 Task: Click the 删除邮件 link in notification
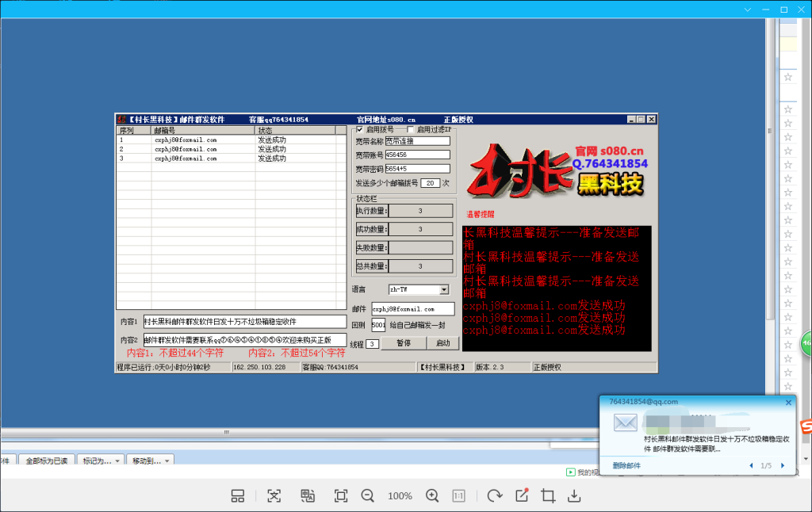626,466
